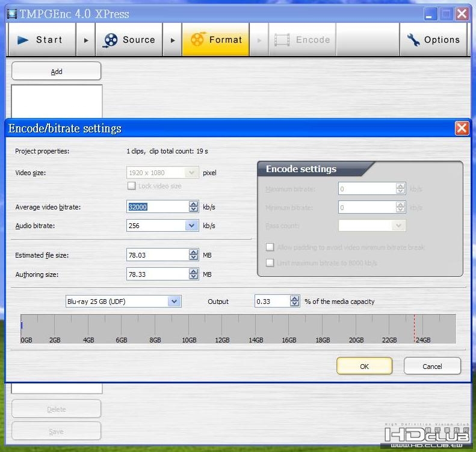Click the Average video bitrate field
The height and width of the screenshot is (452, 476).
[157, 206]
